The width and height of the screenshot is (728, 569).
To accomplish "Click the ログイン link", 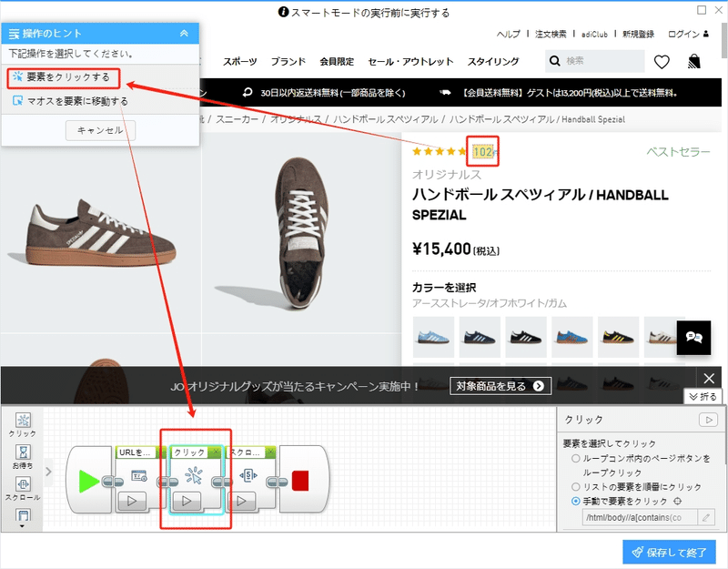I will pos(689,34).
